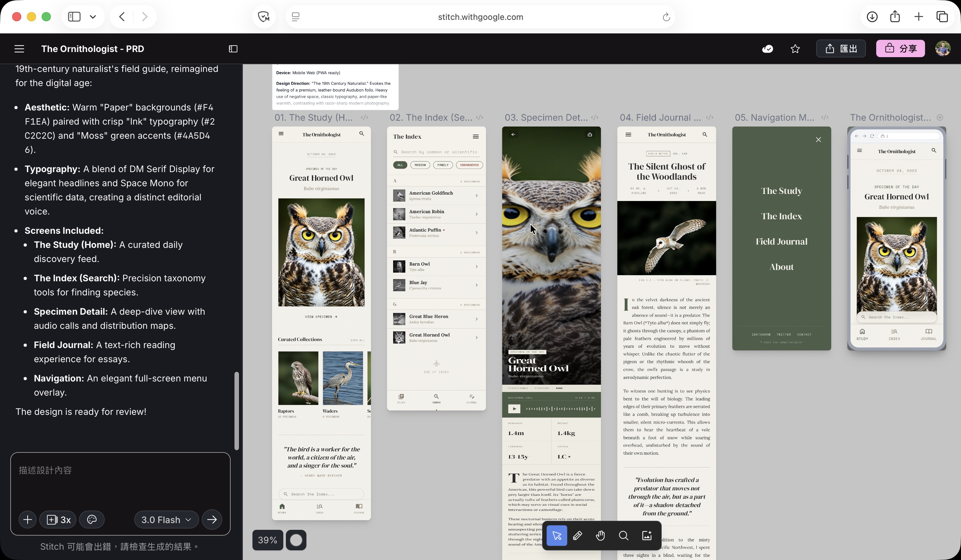
Task: Click the palette theme icon in prompt box
Action: [x=92, y=520]
